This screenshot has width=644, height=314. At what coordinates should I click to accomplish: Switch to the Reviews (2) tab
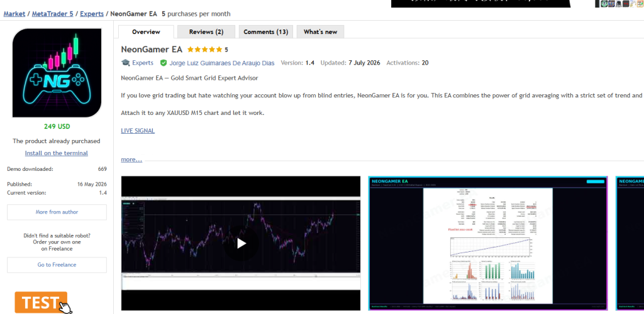[206, 32]
